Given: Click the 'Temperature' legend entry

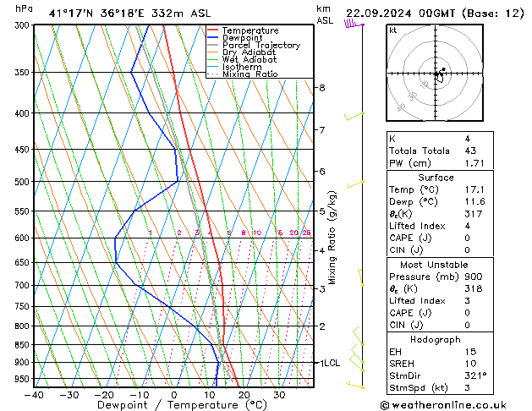Looking at the screenshot, I should coord(250,30).
